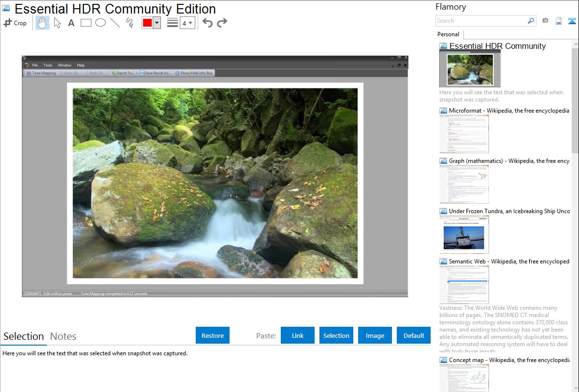The width and height of the screenshot is (579, 392).
Task: Paste as Selection button
Action: [336, 335]
